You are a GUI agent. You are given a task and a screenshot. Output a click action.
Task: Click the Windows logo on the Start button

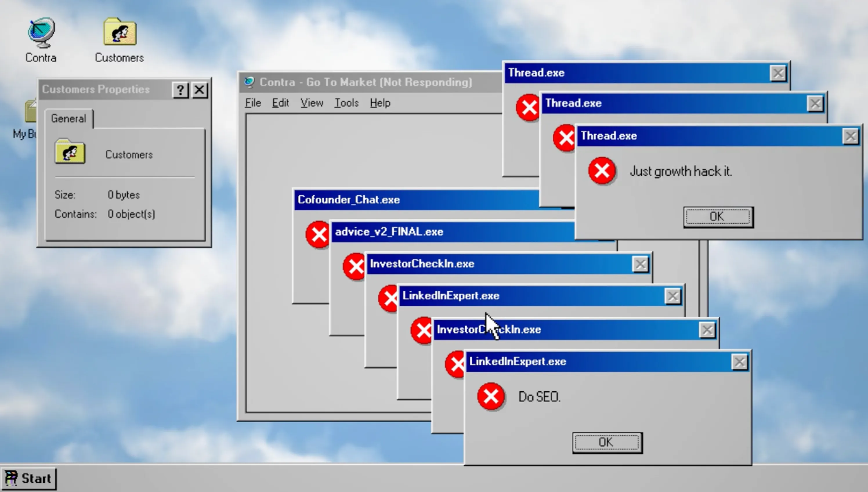click(x=11, y=478)
